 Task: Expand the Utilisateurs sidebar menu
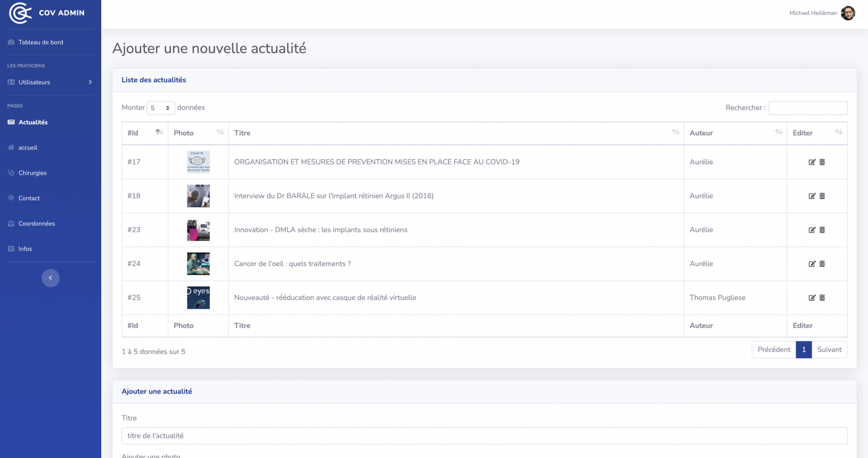coord(50,82)
